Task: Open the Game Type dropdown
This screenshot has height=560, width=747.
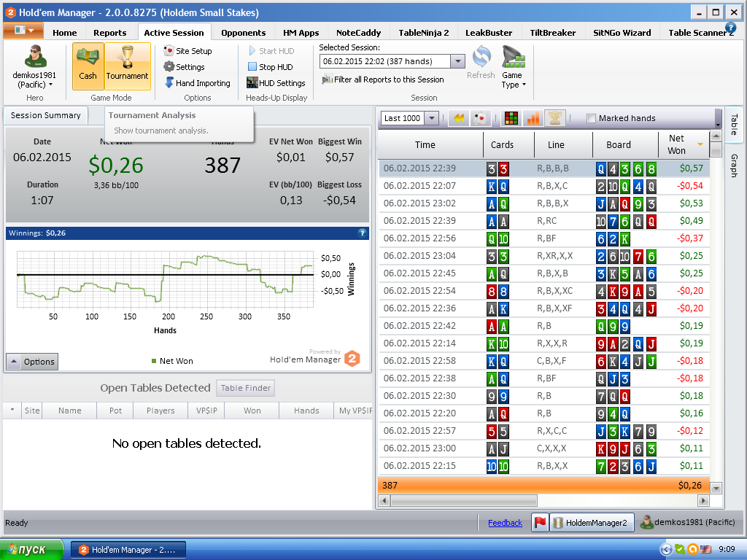Action: pyautogui.click(x=513, y=67)
